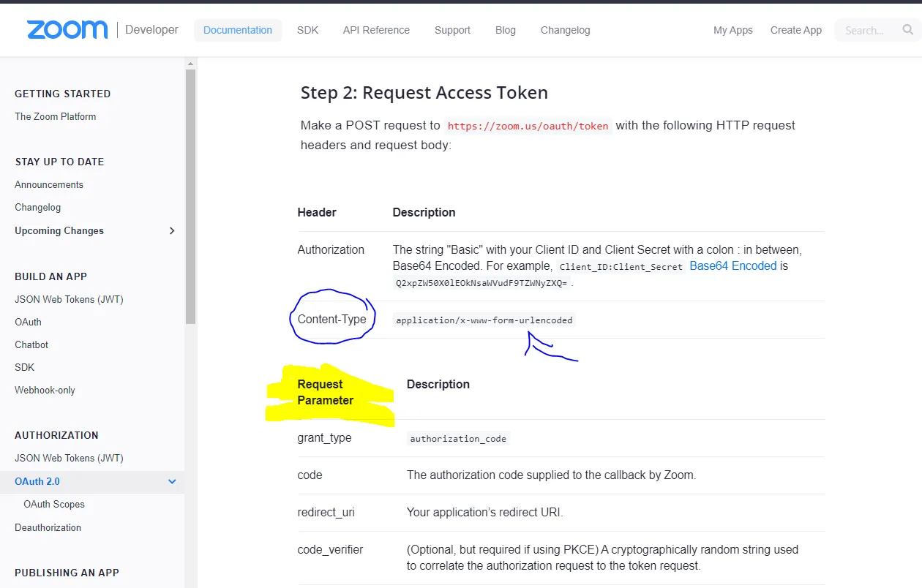The width and height of the screenshot is (922, 588).
Task: Open My Apps
Action: [733, 30]
